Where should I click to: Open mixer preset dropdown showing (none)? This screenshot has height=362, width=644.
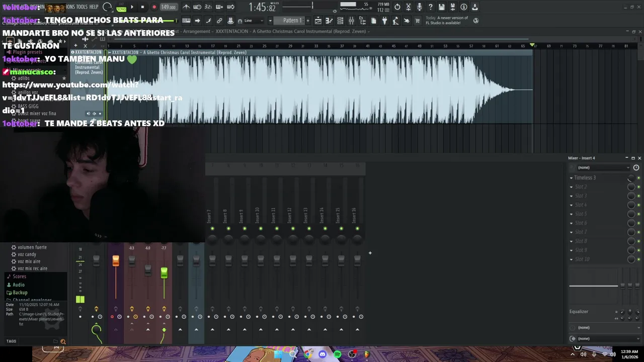[x=603, y=167]
